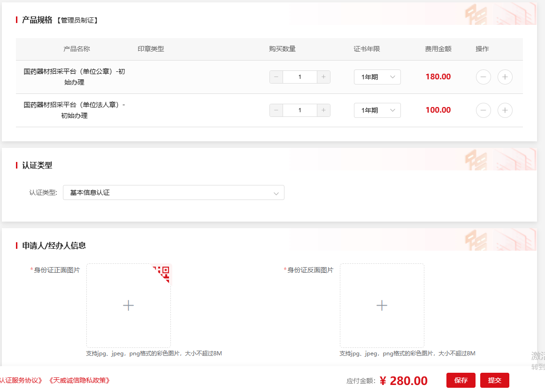This screenshot has height=392, width=545.
Task: Increase quantity for 单位公章 product
Action: (x=323, y=77)
